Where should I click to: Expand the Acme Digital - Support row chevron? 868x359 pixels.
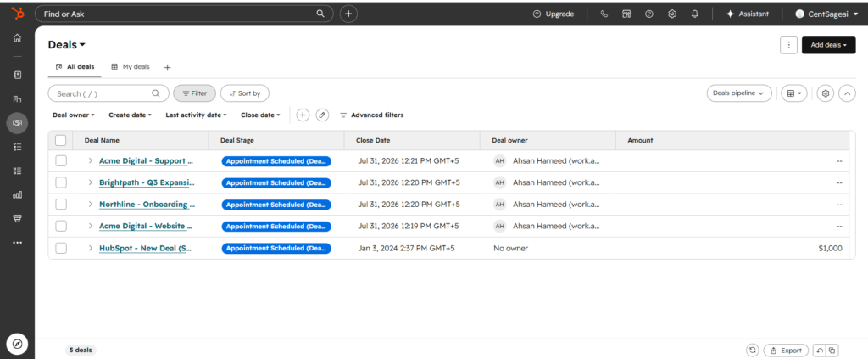coord(90,160)
